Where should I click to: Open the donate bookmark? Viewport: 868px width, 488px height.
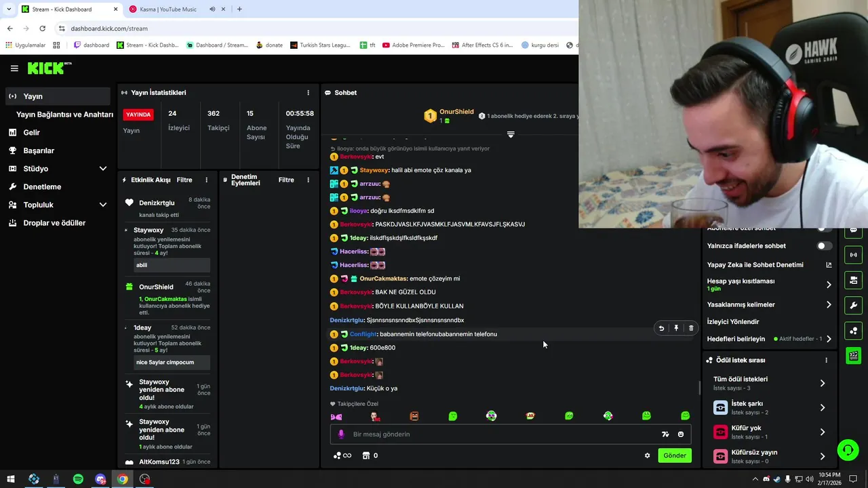[x=269, y=45]
